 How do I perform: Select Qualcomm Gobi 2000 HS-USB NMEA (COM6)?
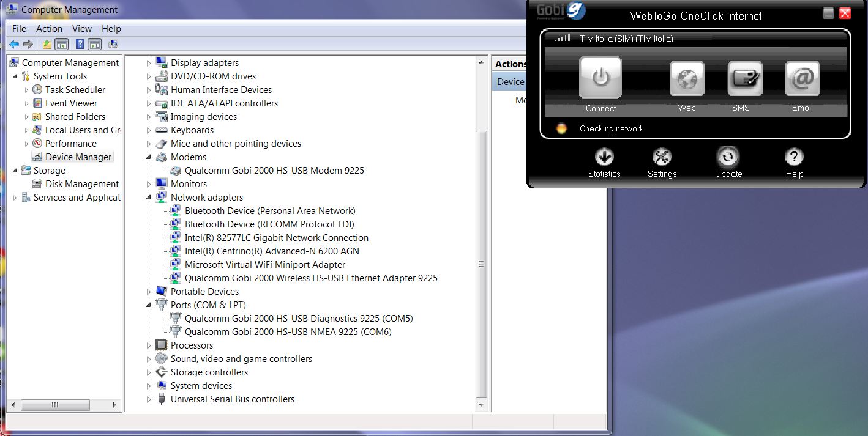(288, 332)
